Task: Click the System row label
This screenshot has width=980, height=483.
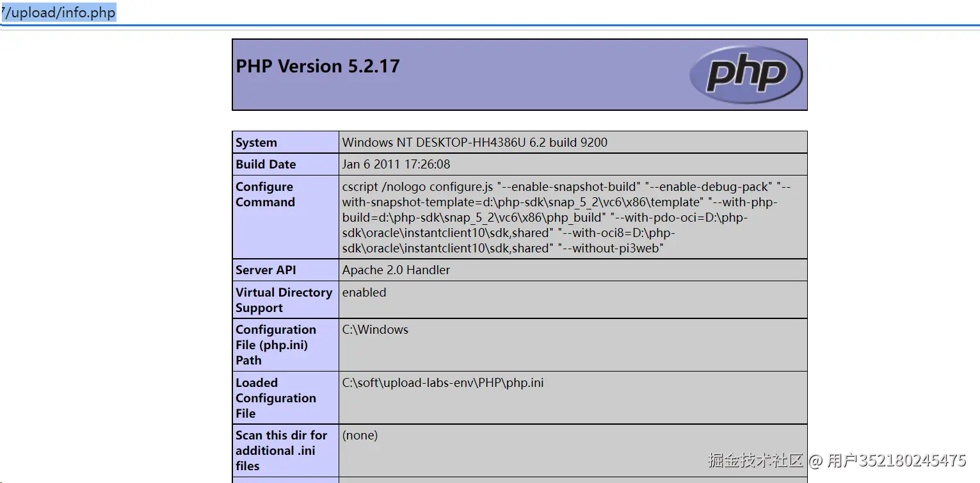Action: [x=256, y=142]
